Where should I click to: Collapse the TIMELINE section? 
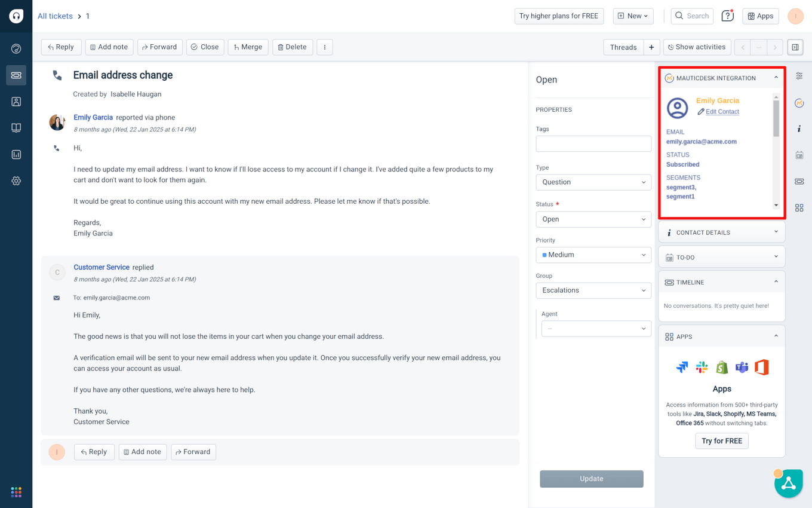click(x=775, y=281)
